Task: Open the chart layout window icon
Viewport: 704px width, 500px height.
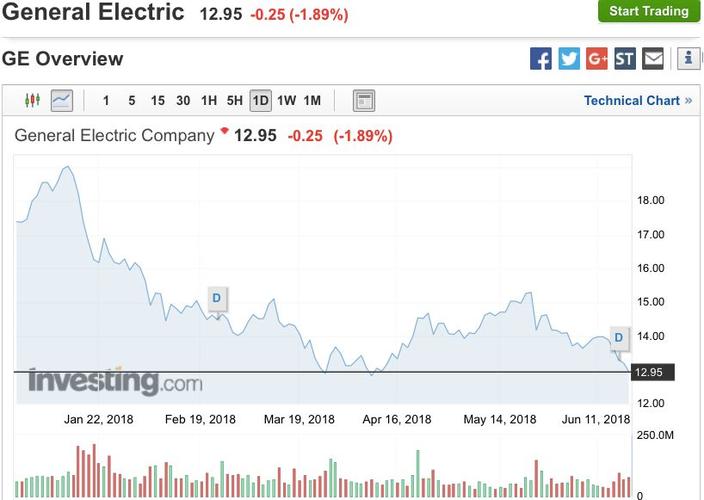Action: [364, 100]
